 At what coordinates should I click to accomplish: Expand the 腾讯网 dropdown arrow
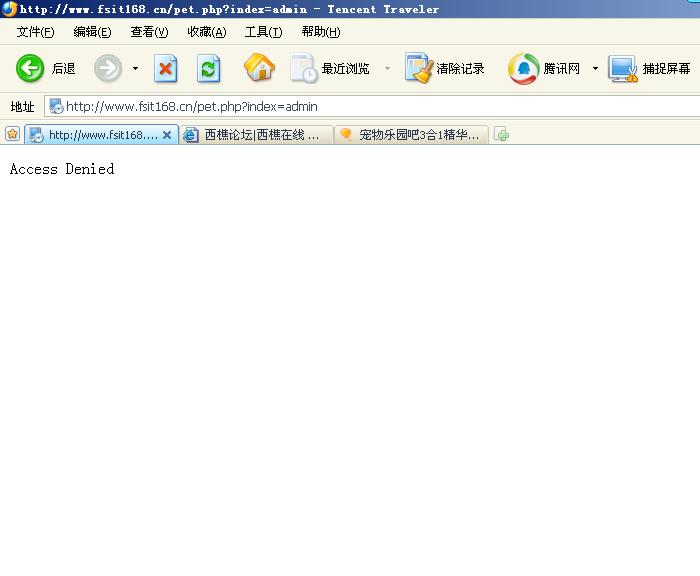coord(595,68)
